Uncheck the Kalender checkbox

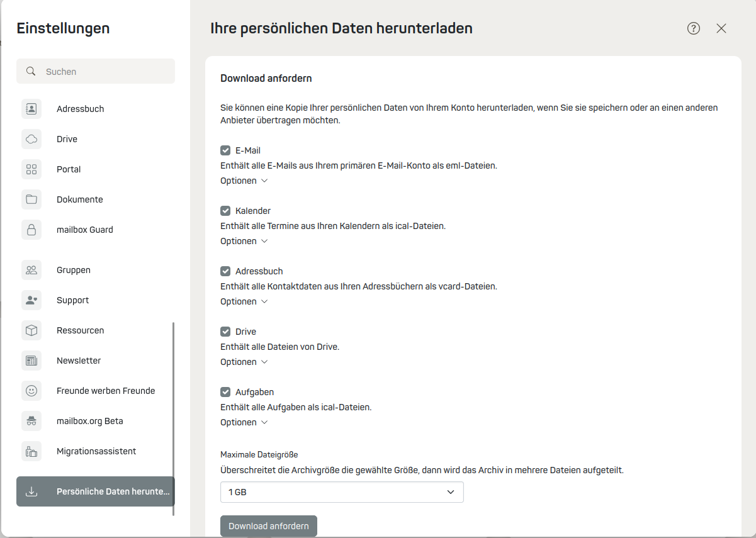225,211
